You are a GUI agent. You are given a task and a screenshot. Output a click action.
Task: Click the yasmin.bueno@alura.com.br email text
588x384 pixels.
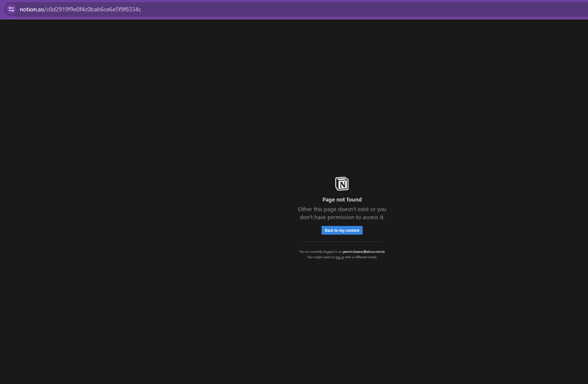364,252
